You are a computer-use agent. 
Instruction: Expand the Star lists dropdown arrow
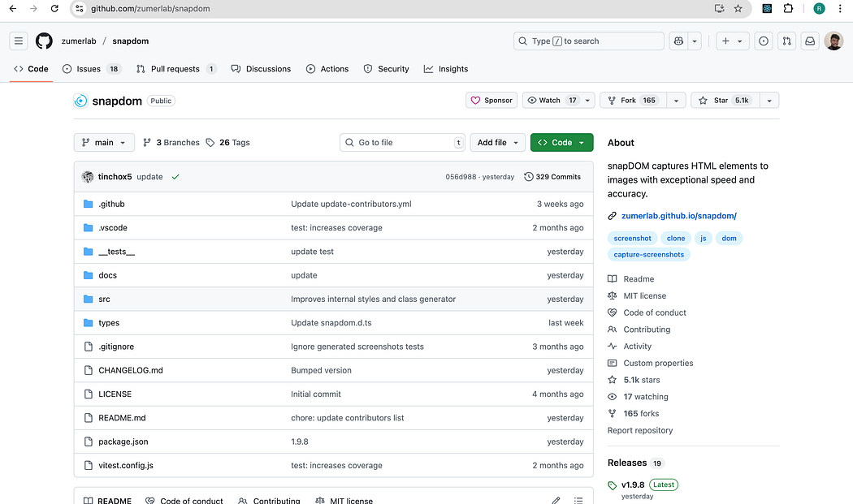[x=769, y=101]
